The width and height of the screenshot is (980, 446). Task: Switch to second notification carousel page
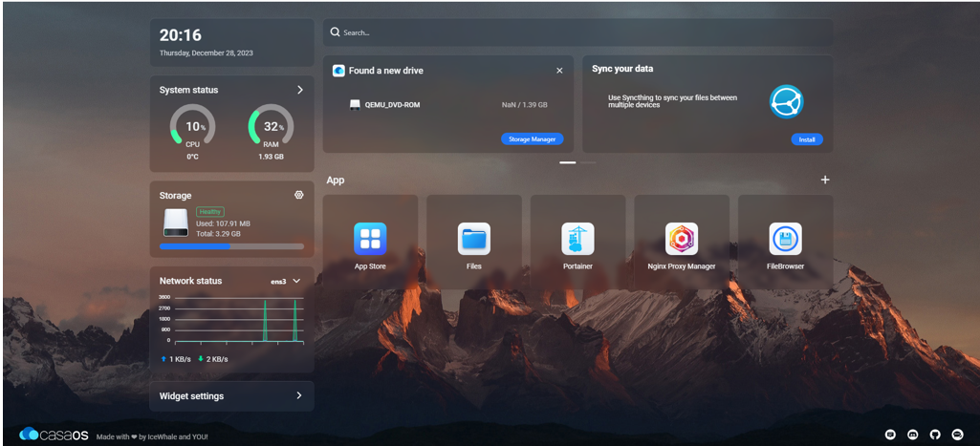[588, 162]
